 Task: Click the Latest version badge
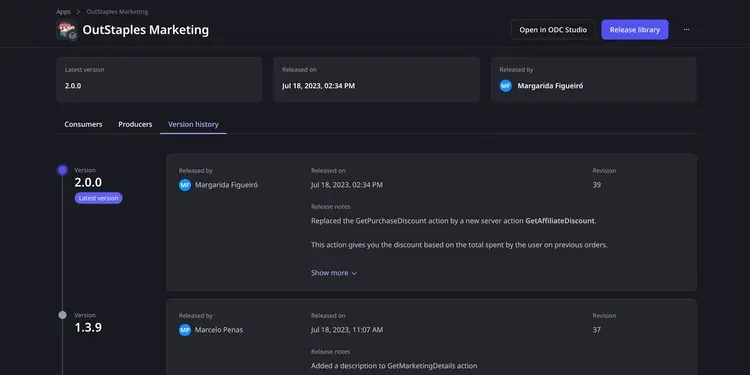(x=99, y=198)
